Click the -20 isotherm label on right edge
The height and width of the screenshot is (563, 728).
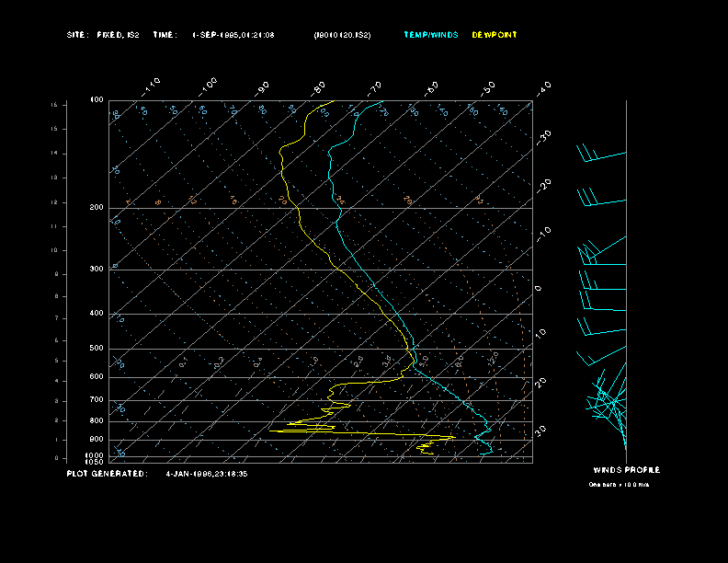[543, 186]
